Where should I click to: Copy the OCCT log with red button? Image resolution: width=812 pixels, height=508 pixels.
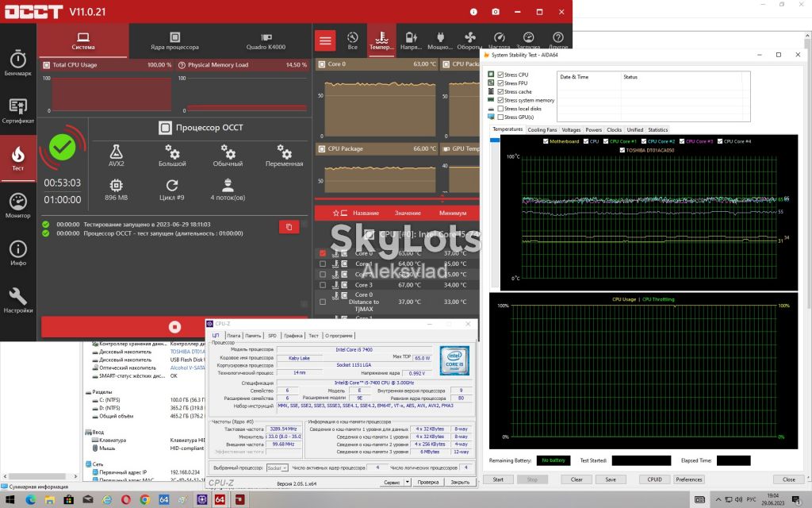(x=289, y=227)
